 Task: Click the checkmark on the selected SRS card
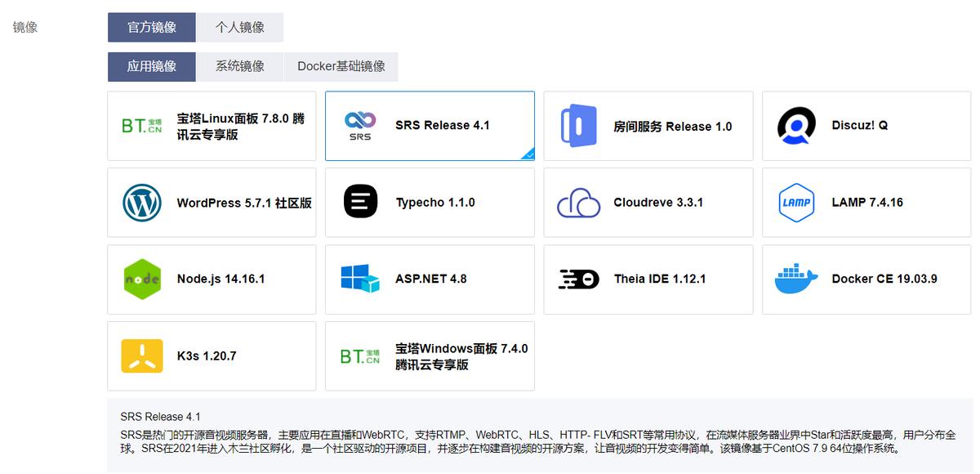pyautogui.click(x=529, y=156)
